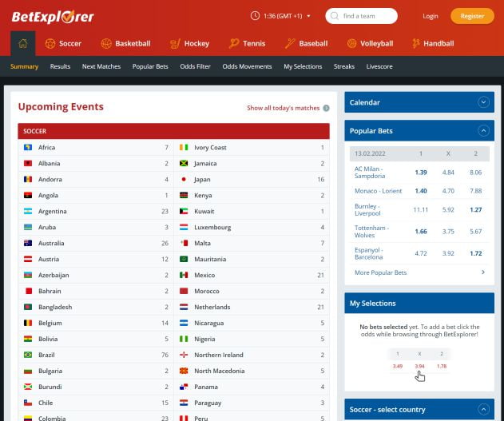Open the Azerbaijan country row
Image resolution: width=504 pixels, height=421 pixels.
click(96, 275)
